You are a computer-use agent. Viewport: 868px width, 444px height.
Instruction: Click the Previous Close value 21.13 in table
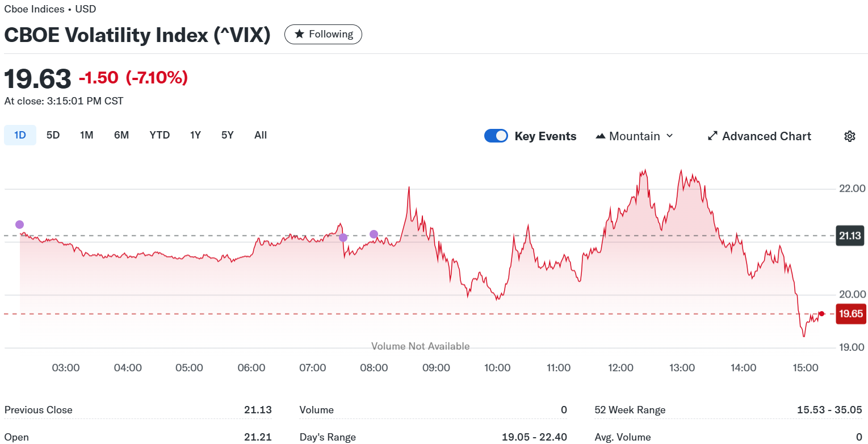tap(258, 410)
